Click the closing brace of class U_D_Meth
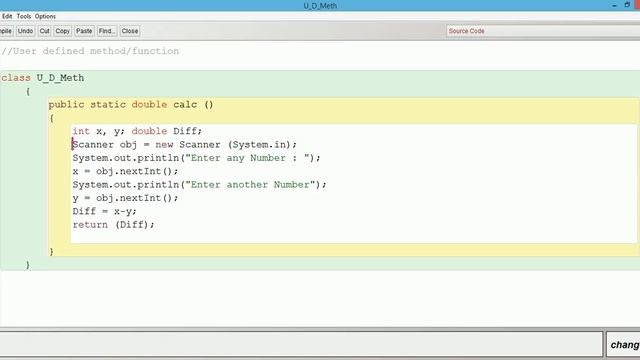 click(x=27, y=265)
